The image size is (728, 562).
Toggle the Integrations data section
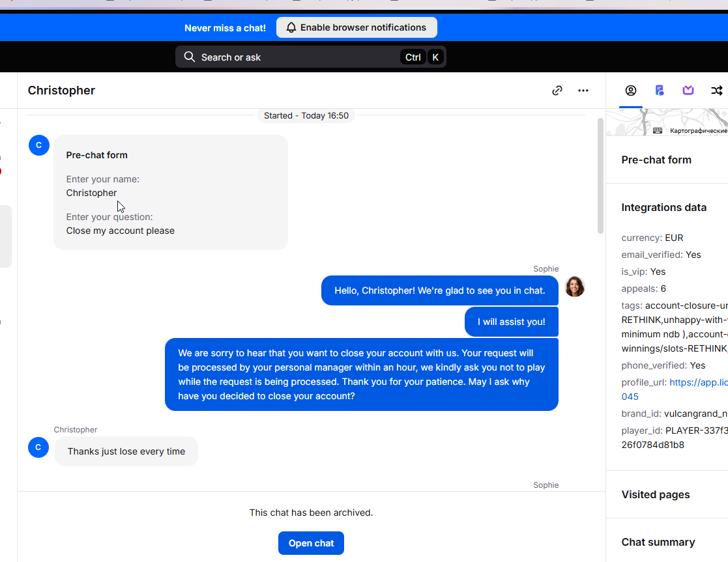click(663, 207)
